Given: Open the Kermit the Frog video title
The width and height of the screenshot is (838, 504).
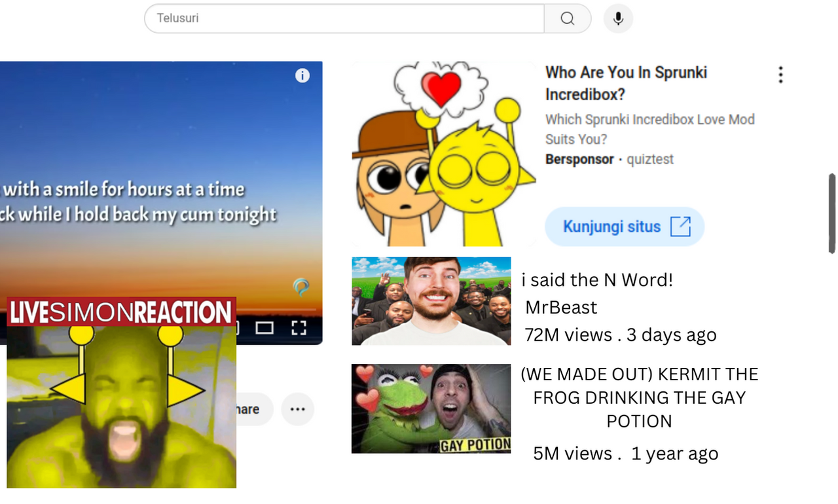Looking at the screenshot, I should coord(639,397).
